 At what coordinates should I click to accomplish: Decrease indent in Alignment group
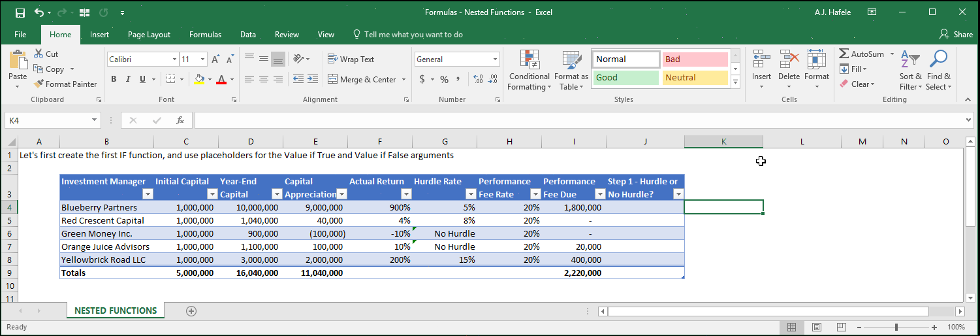pyautogui.click(x=298, y=79)
